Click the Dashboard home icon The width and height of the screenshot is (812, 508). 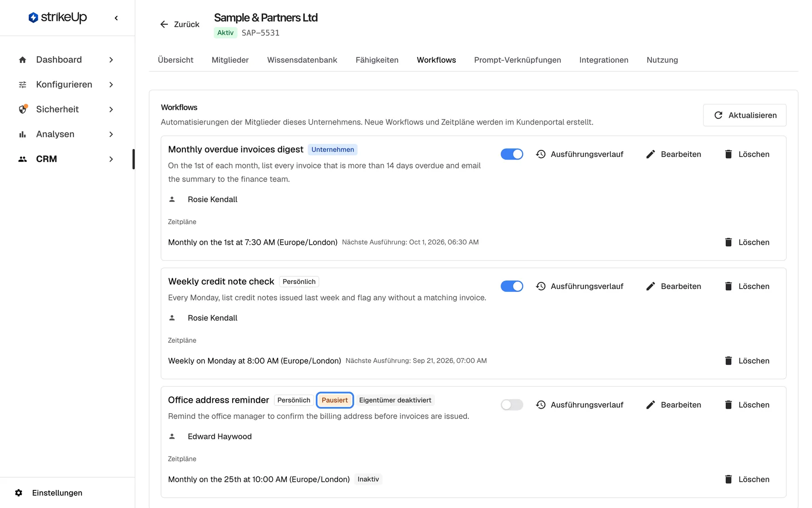click(x=23, y=60)
